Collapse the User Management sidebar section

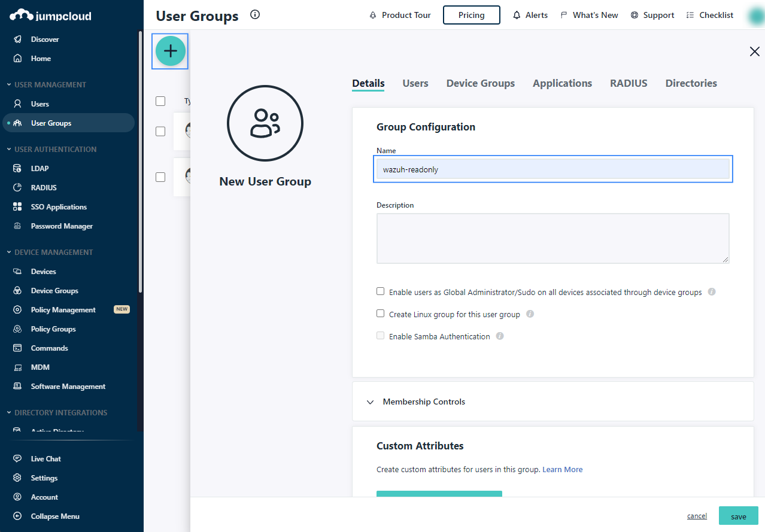pyautogui.click(x=9, y=85)
